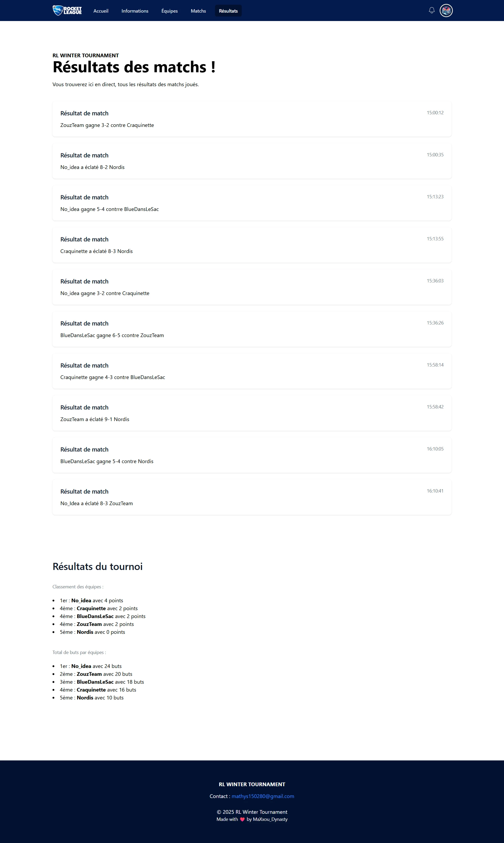Go to the Accueil page

pyautogui.click(x=101, y=11)
